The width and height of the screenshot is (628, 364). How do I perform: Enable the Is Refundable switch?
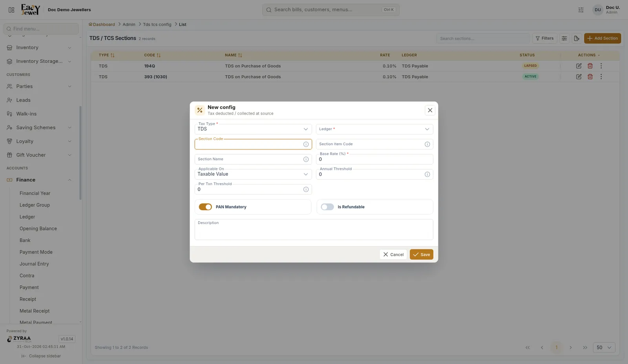tap(327, 207)
